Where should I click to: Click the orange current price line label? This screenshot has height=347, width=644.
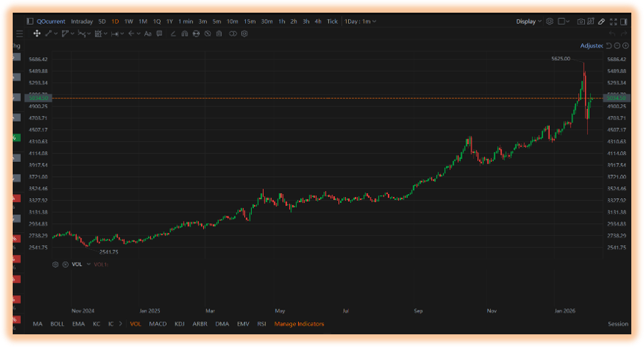click(x=38, y=98)
